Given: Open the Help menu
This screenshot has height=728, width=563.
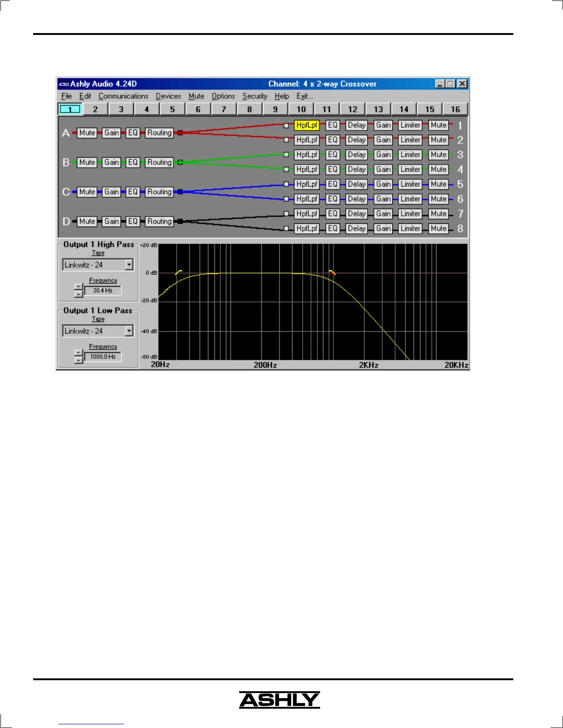Looking at the screenshot, I should (x=281, y=96).
